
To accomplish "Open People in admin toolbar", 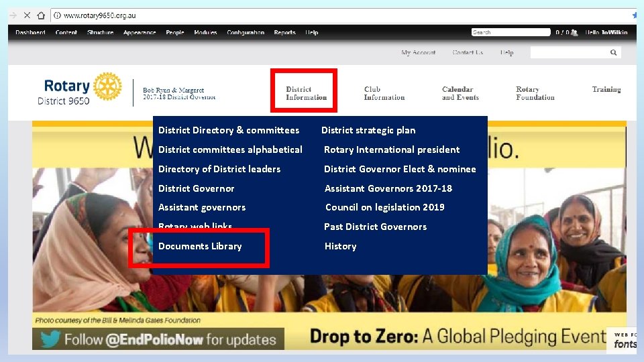I will point(175,32).
